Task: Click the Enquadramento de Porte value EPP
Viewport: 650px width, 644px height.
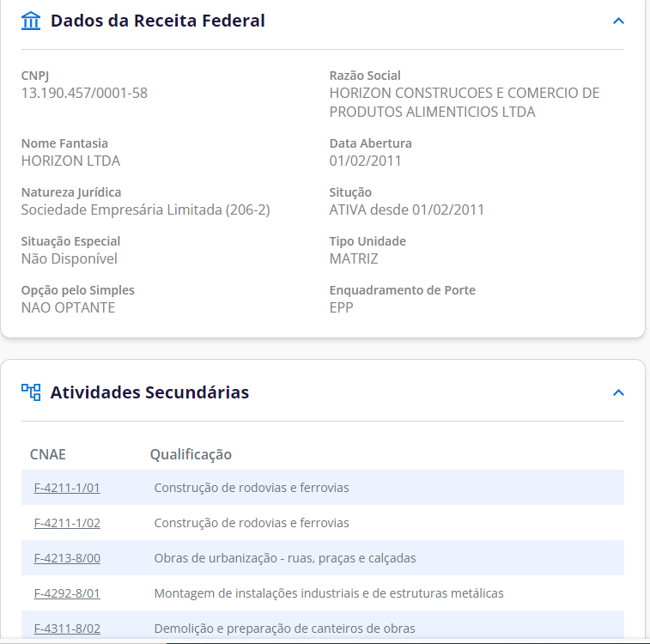Action: click(x=341, y=307)
